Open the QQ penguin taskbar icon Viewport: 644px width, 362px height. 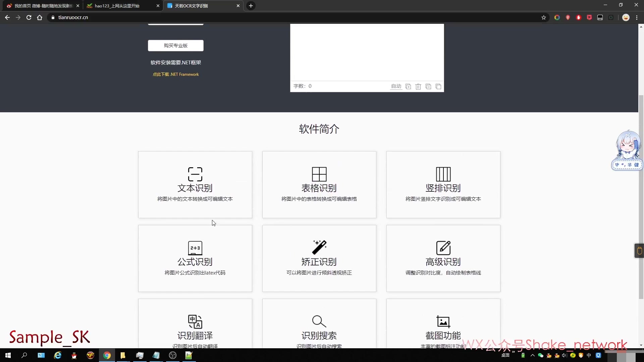tap(74, 355)
